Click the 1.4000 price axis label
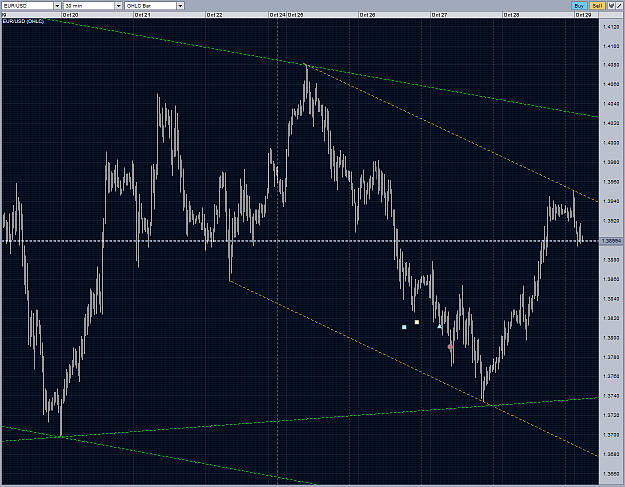625x487 pixels. coord(611,143)
